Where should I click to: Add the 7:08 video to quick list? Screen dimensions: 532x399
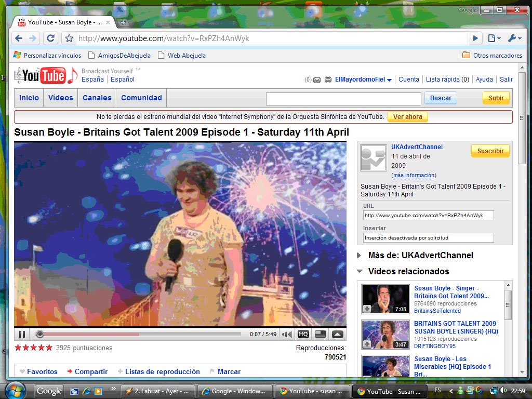point(367,309)
